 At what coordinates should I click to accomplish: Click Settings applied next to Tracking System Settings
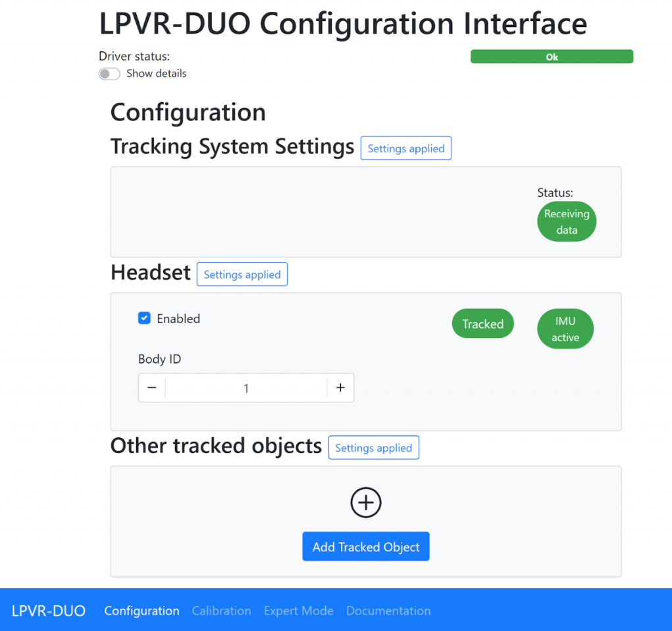tap(406, 148)
